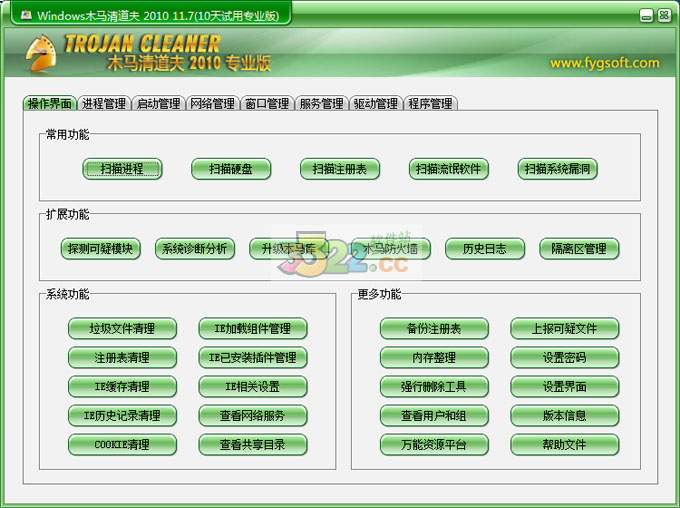This screenshot has width=680, height=508.
Task: Click the horse logo icon in banner
Action: tap(41, 53)
